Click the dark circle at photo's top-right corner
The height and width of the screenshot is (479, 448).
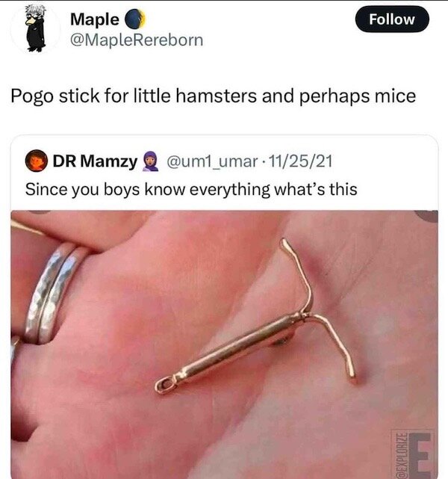[428, 216]
